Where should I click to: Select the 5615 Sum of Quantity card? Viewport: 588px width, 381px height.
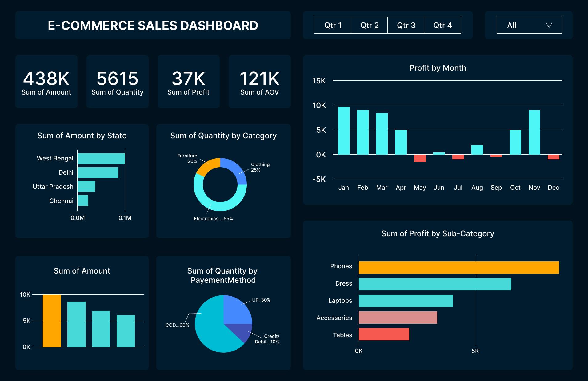point(117,81)
